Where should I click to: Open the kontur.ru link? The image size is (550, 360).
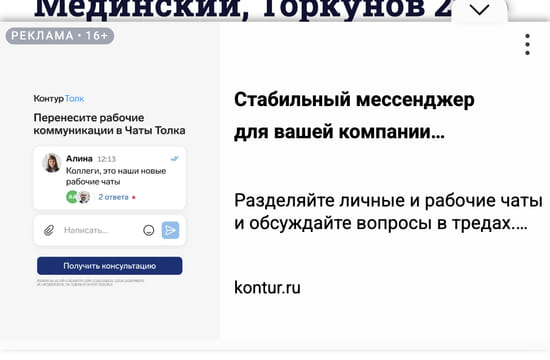267,287
